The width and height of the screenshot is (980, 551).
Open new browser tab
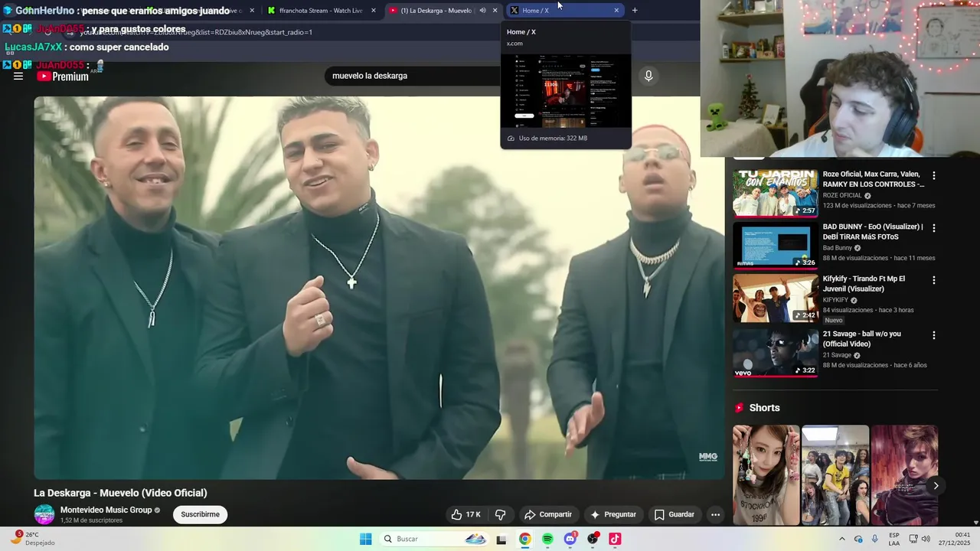click(635, 10)
